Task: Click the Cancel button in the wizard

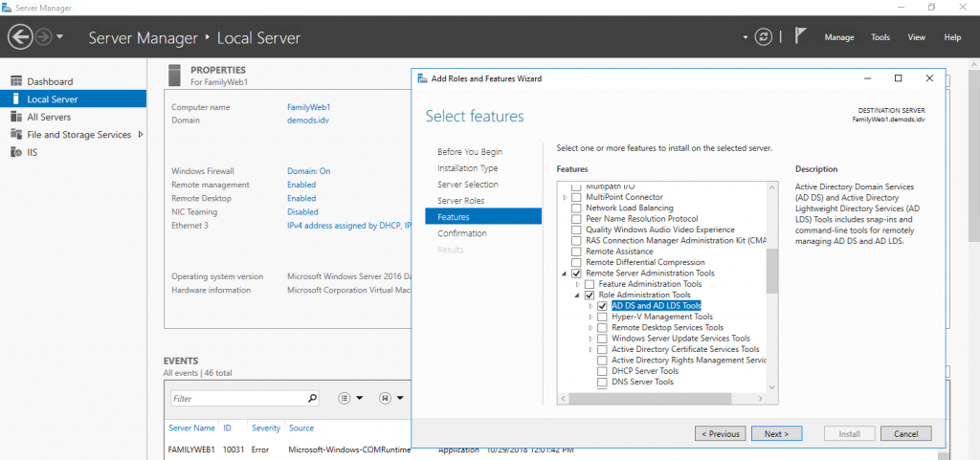Action: [905, 434]
